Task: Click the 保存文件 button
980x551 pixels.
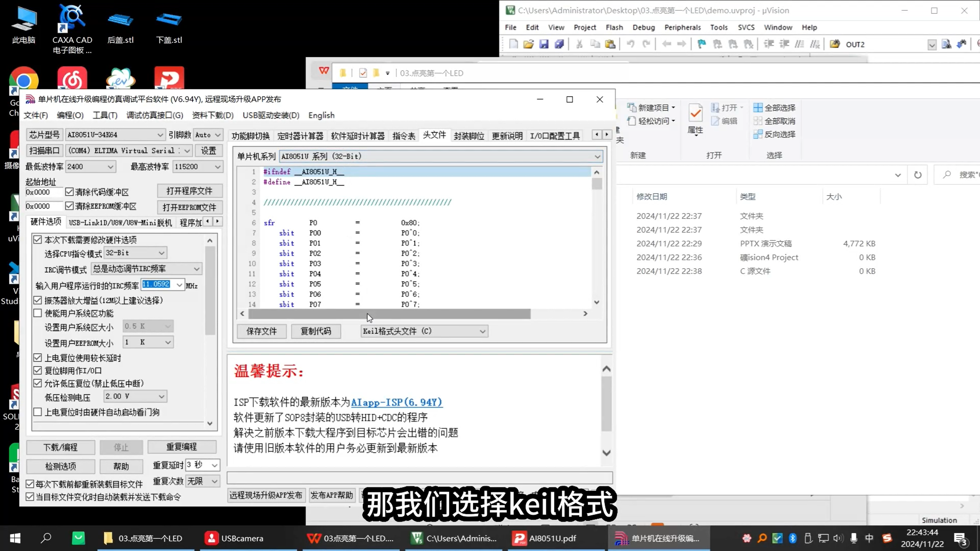Action: point(262,331)
